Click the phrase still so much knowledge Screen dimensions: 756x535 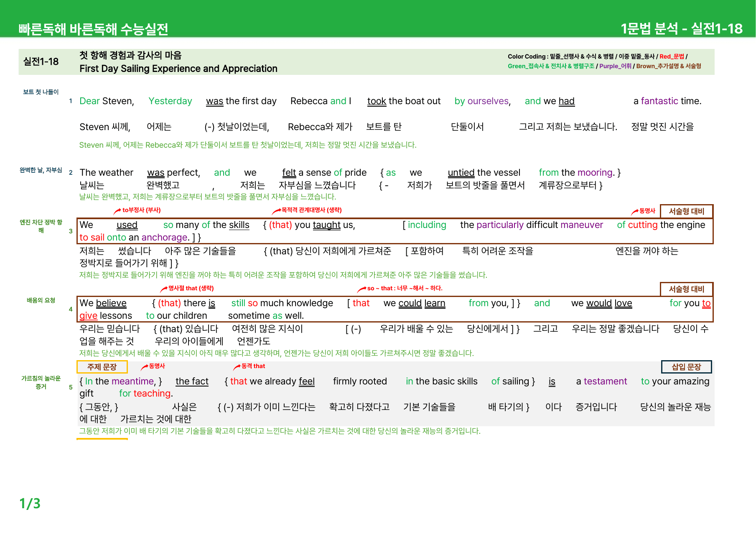pos(282,303)
